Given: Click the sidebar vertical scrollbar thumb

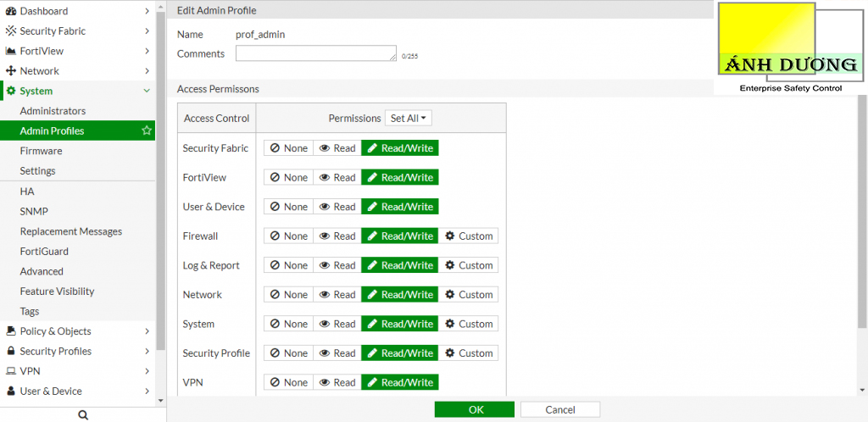Looking at the screenshot, I should [x=160, y=180].
